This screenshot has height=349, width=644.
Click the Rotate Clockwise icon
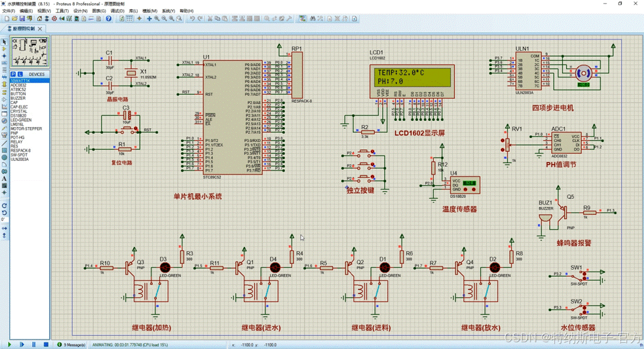(x=4, y=206)
